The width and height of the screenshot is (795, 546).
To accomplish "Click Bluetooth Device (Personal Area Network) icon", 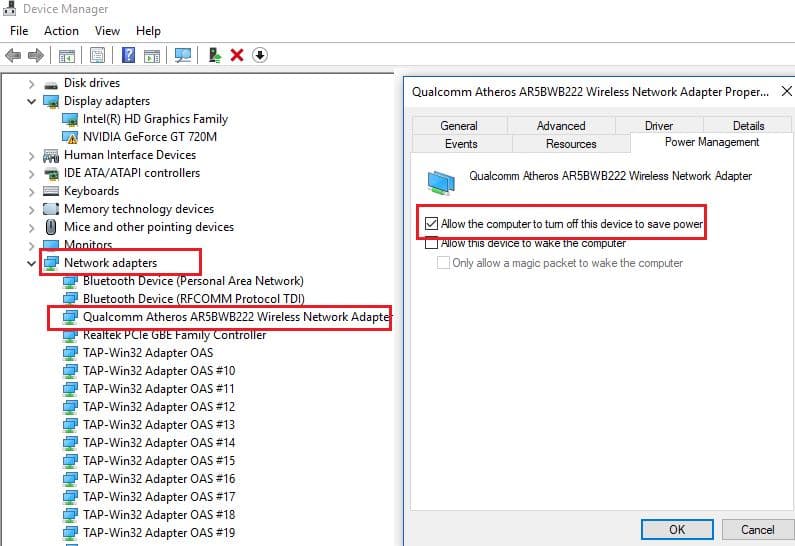I will pyautogui.click(x=70, y=281).
